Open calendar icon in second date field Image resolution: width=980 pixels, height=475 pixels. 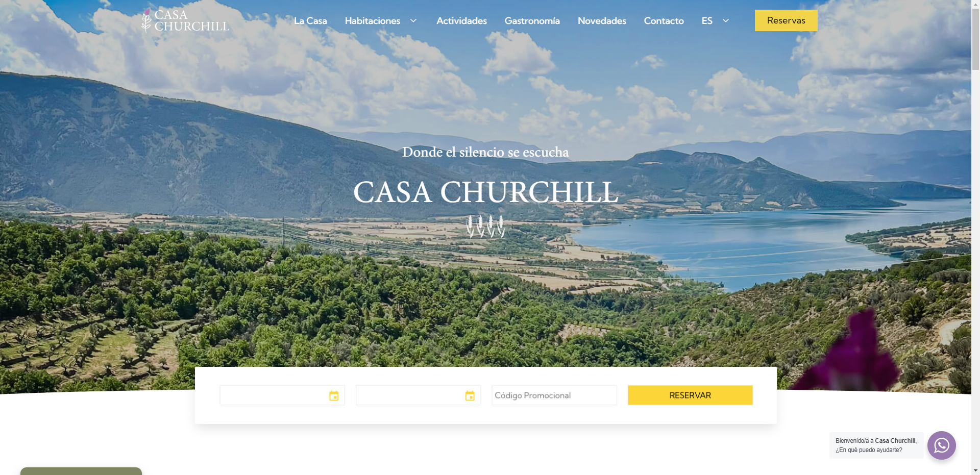[470, 395]
